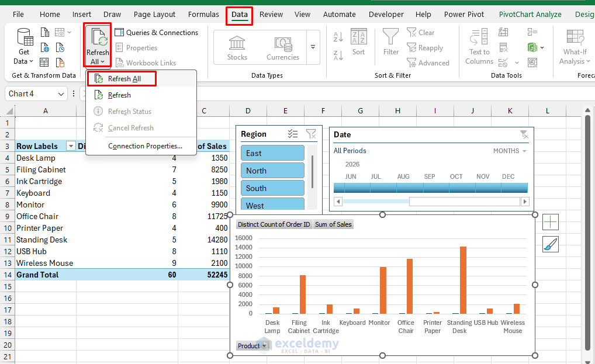Switch to the Formulas tab
The image size is (595, 364).
pos(203,15)
